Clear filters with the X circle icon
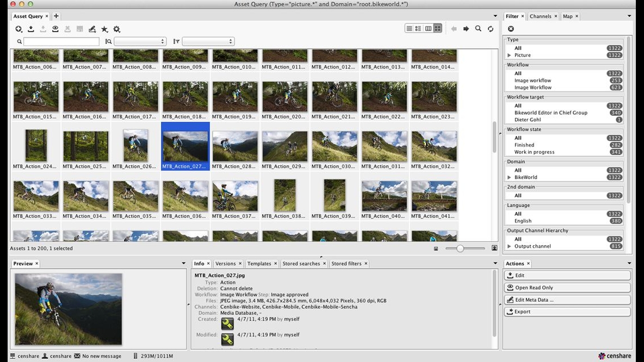This screenshot has width=644, height=362. 511,29
